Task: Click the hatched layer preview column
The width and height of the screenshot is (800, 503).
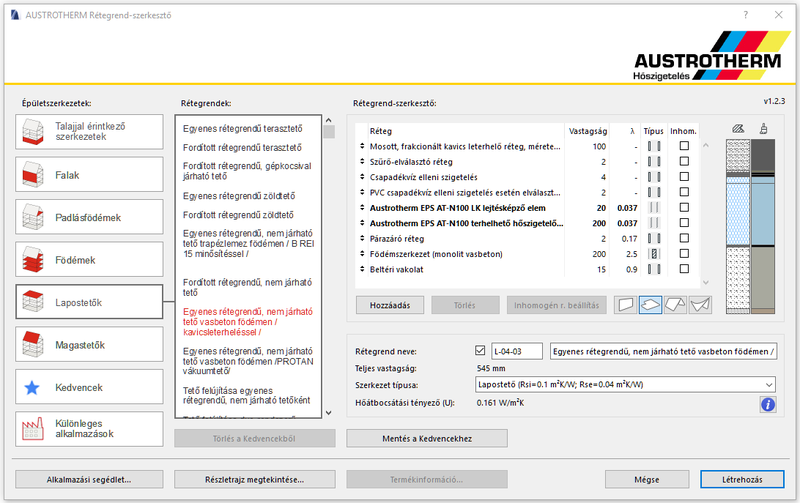Action: (738, 227)
